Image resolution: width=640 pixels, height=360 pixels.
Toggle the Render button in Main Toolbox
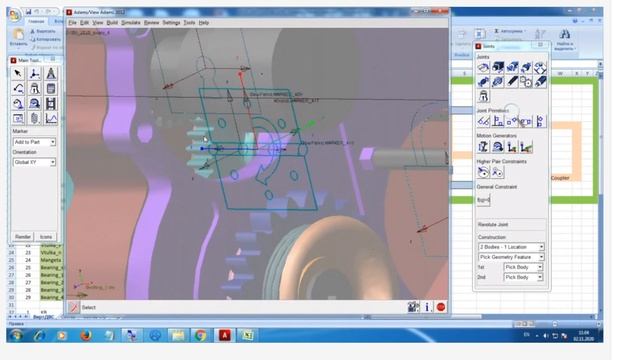click(23, 237)
